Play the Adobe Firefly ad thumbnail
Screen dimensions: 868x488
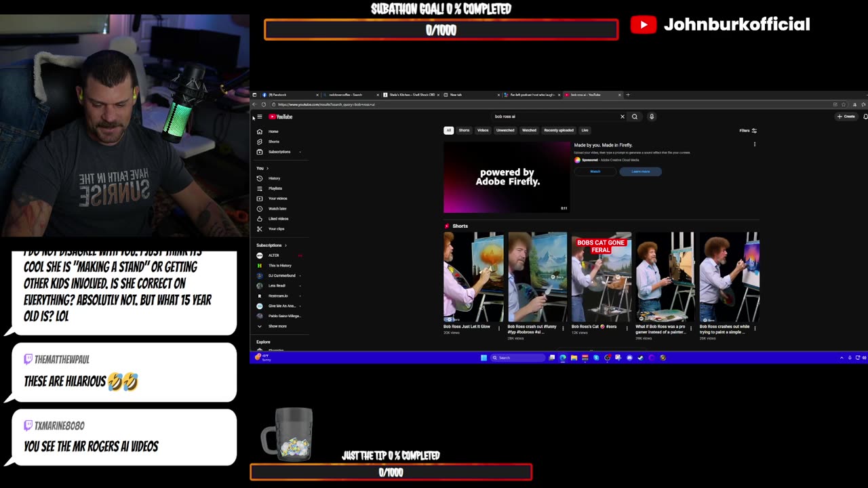pyautogui.click(x=507, y=177)
